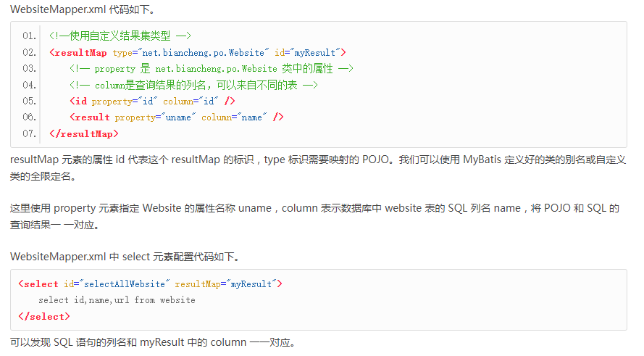Click the closing </select> tag

point(44,316)
